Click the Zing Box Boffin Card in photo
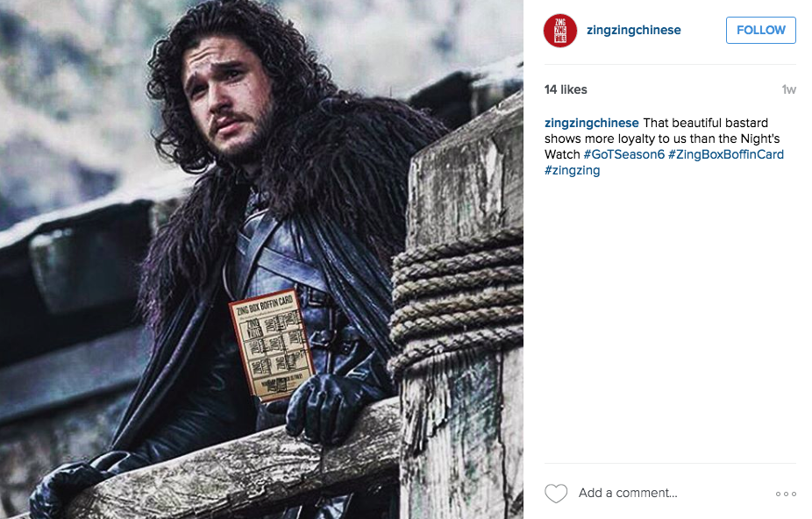 click(x=273, y=345)
